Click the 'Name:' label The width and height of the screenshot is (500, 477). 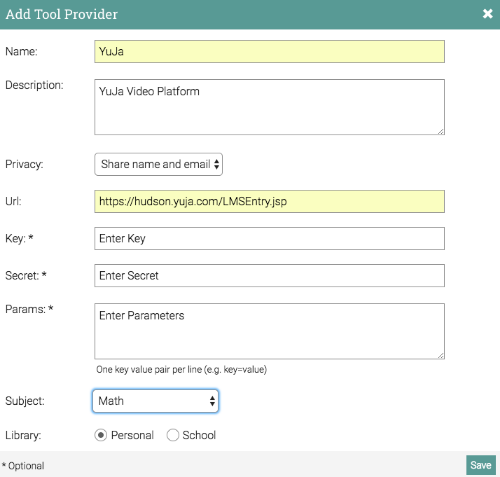(21, 51)
